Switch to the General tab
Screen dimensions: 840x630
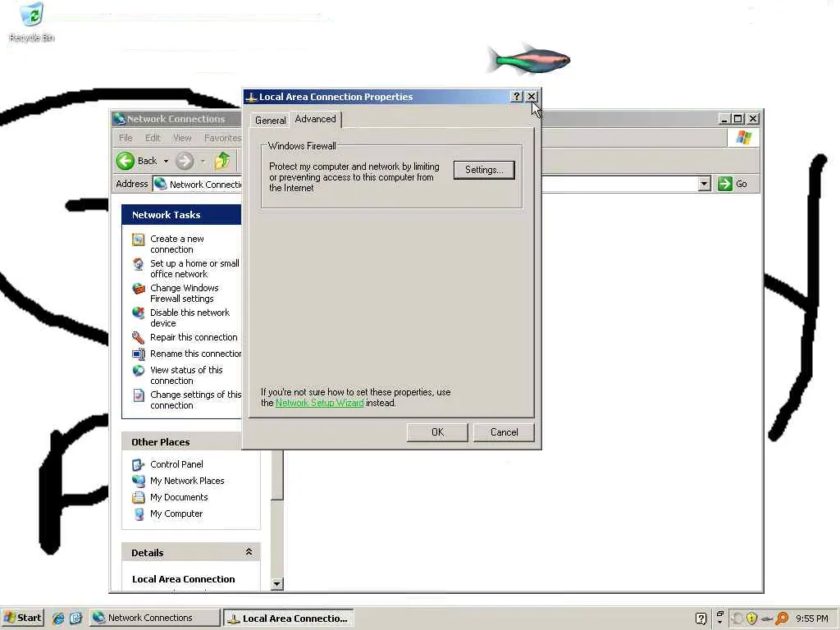270,121
